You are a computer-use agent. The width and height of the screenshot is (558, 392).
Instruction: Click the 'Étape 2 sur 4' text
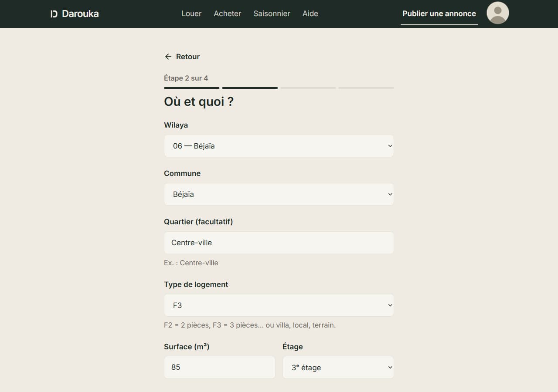(186, 78)
